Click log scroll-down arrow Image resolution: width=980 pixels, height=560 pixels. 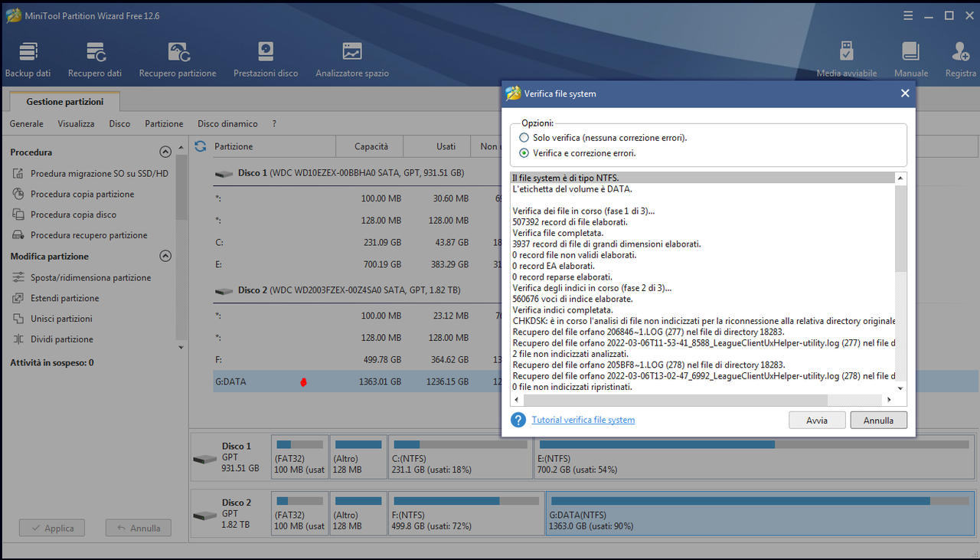[x=900, y=388]
